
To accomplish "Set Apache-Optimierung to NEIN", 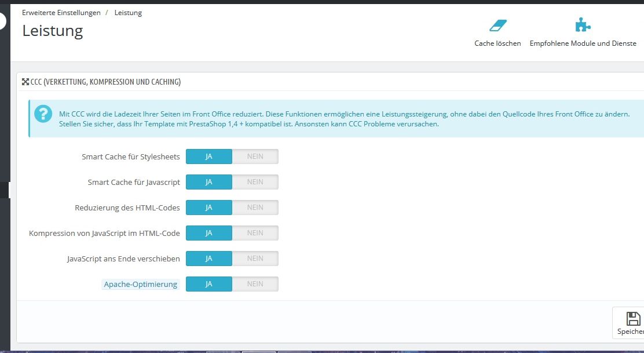I will click(x=255, y=284).
